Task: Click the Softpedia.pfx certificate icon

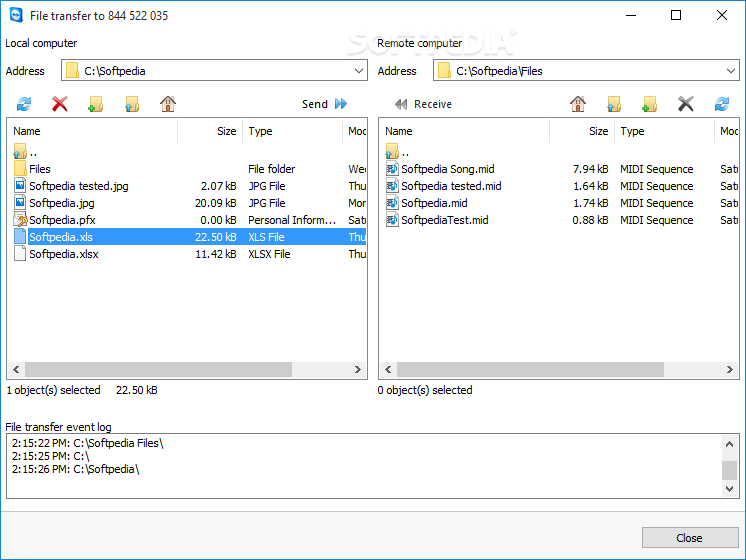Action: click(x=20, y=220)
